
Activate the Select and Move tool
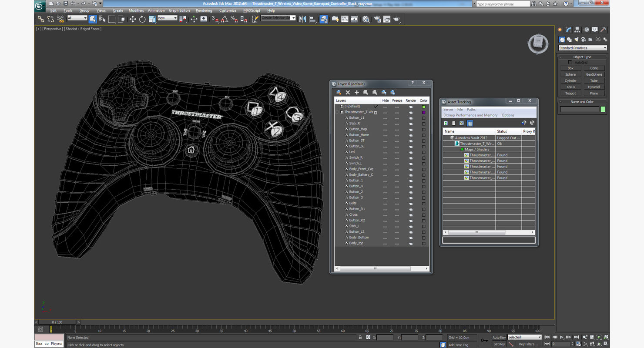tap(133, 19)
